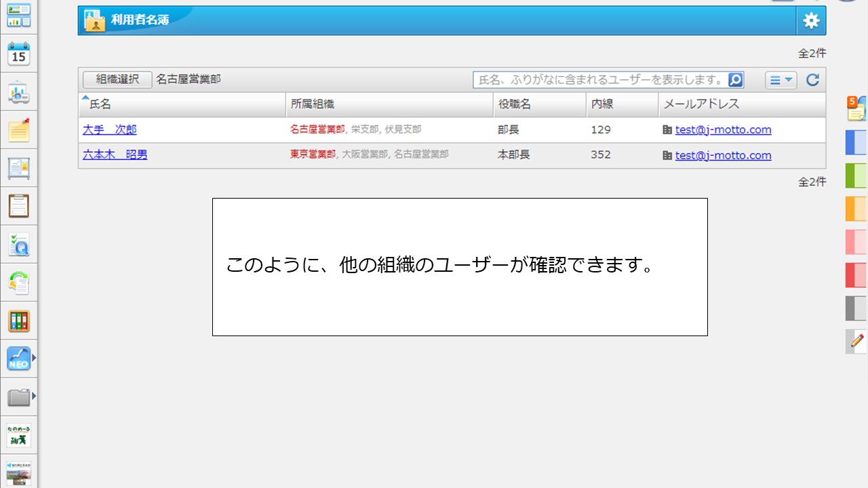
Task: Pick the green sticky note color swatch
Action: coord(856,176)
